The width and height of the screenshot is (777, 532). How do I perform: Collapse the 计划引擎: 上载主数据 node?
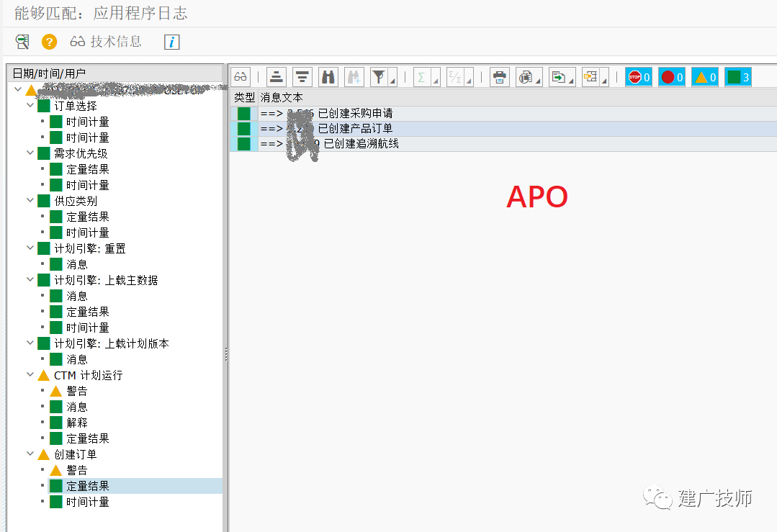pos(30,280)
